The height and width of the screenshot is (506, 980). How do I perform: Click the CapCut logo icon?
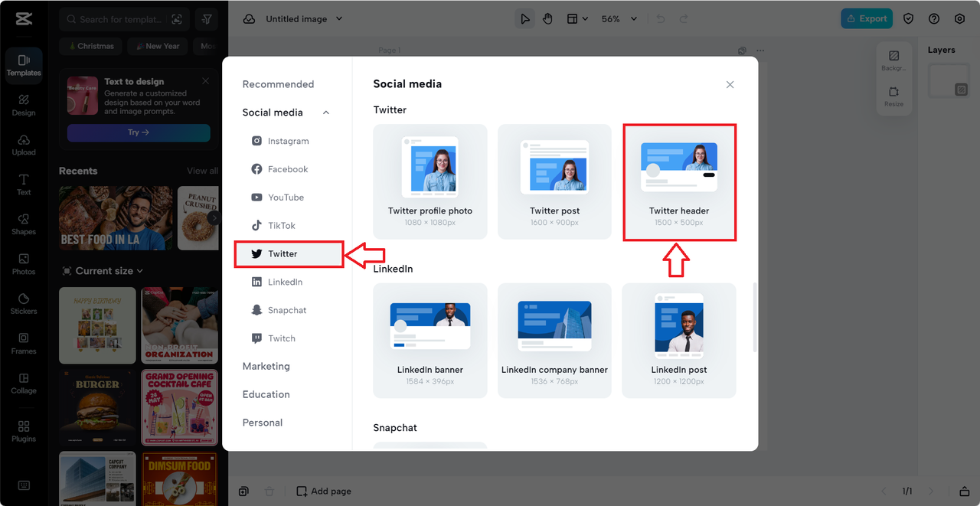click(x=23, y=19)
